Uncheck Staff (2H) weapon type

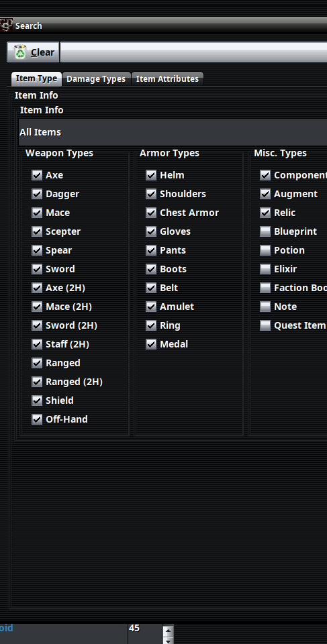tap(37, 344)
